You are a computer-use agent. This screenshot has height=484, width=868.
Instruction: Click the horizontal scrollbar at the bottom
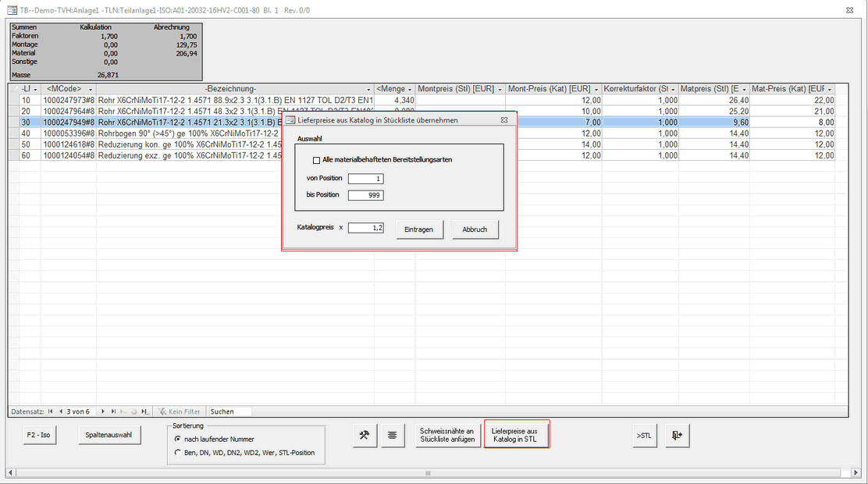428,473
